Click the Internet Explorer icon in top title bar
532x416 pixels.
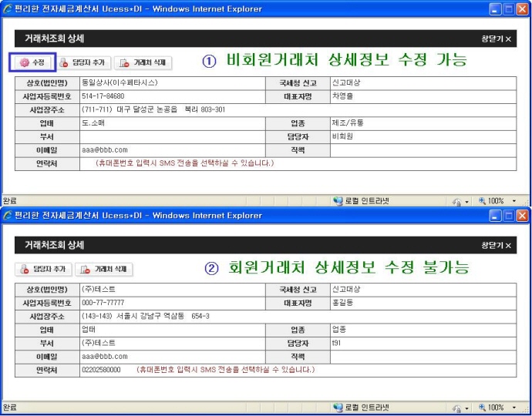click(8, 9)
